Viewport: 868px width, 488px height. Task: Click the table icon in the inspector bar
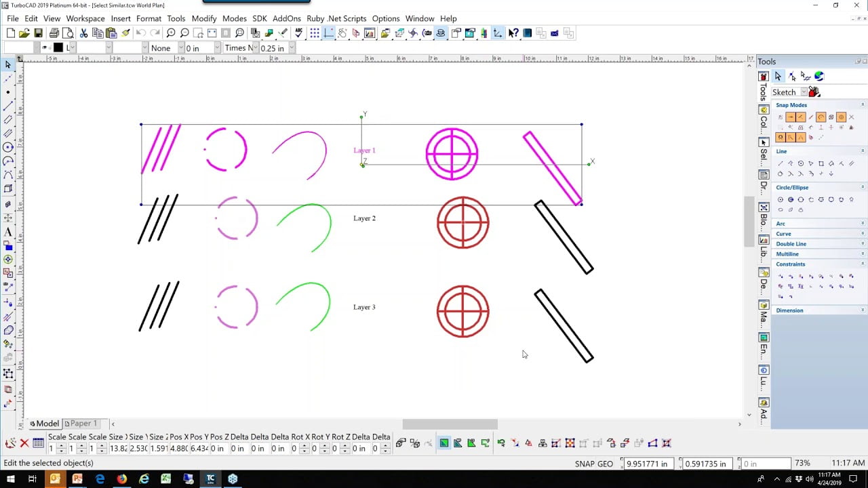38,443
